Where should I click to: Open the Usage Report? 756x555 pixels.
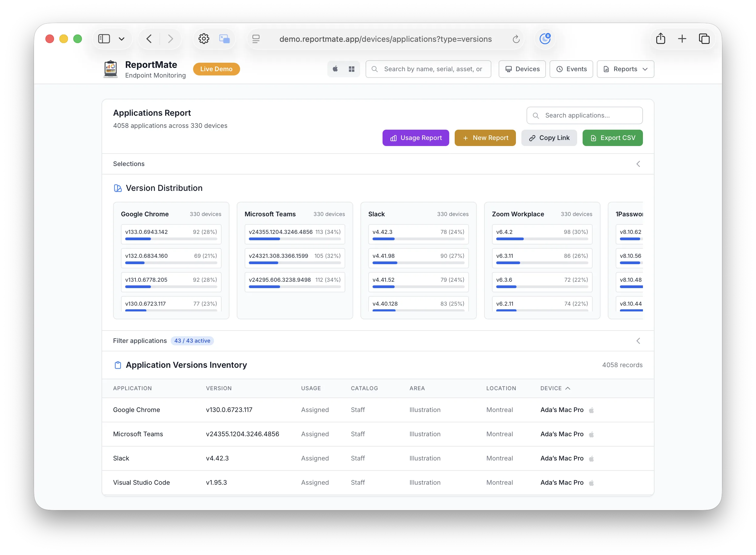pyautogui.click(x=416, y=138)
